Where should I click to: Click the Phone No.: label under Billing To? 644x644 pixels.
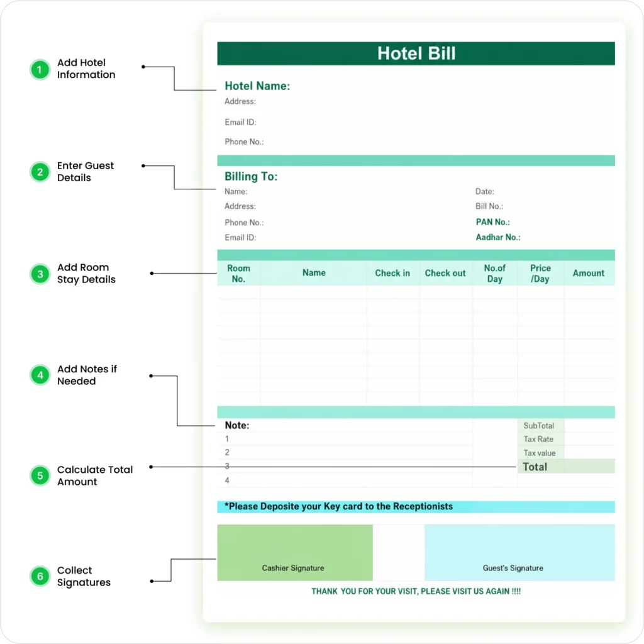(x=244, y=223)
